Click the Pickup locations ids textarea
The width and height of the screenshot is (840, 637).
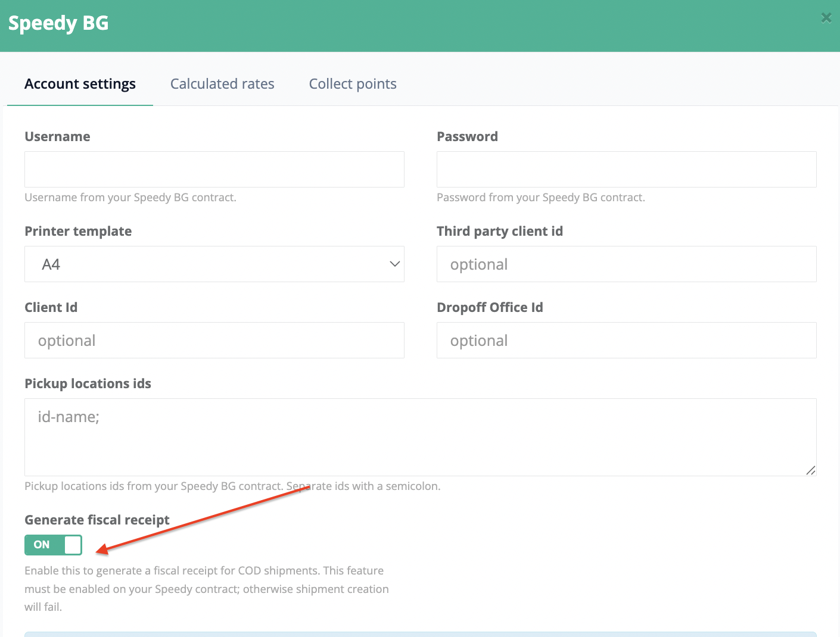421,437
